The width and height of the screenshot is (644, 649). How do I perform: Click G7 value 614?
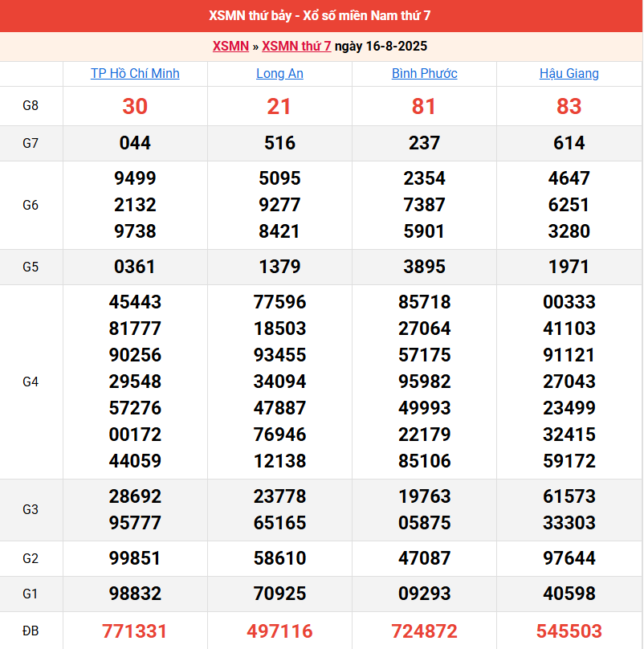[x=569, y=143]
